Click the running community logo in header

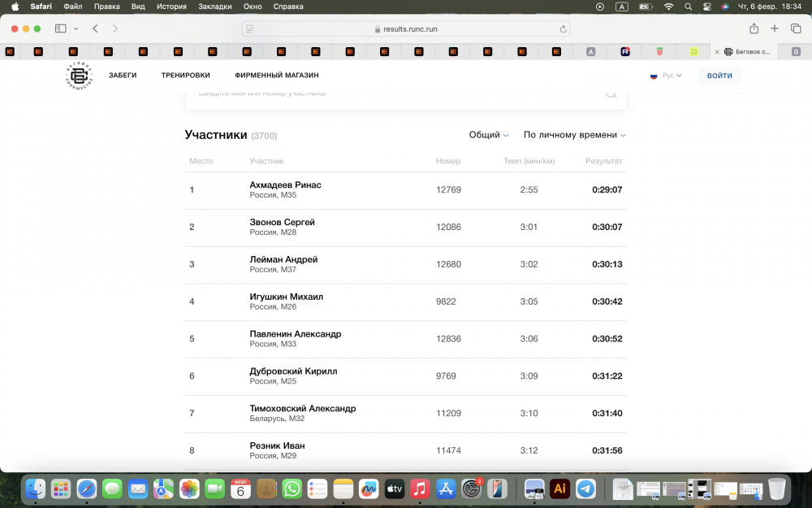pyautogui.click(x=78, y=76)
